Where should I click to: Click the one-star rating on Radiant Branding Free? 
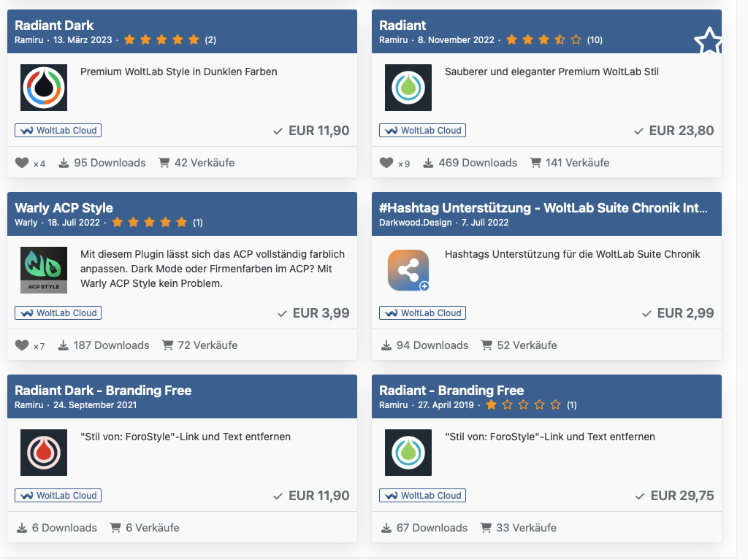point(523,405)
